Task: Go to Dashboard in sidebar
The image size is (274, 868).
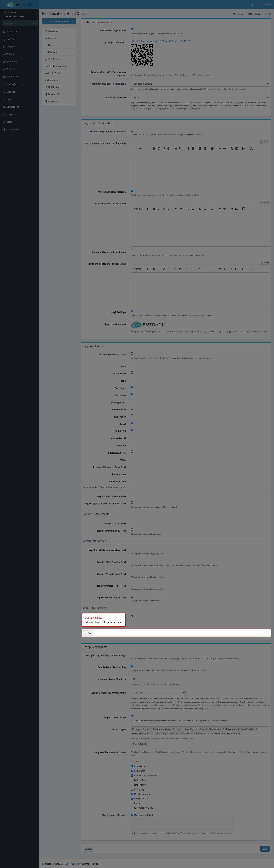Action: coord(20,32)
